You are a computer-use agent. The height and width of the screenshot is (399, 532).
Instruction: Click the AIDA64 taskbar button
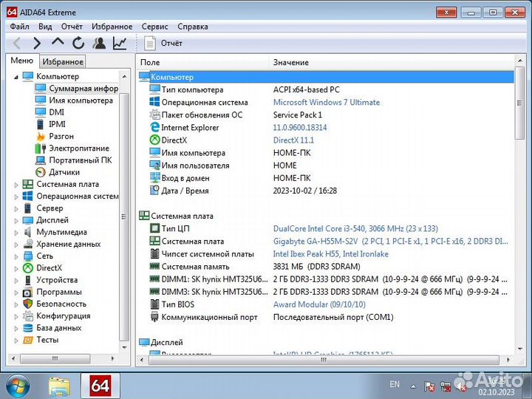[100, 386]
